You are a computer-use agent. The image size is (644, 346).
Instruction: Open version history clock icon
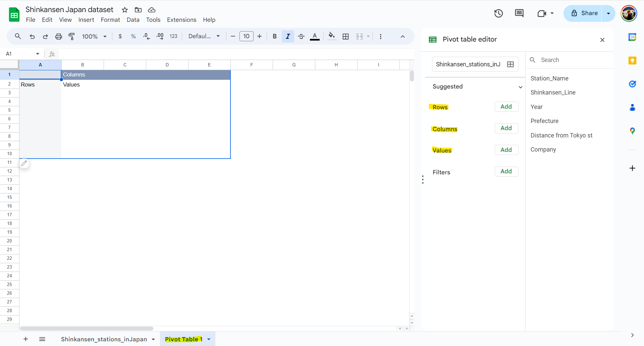click(498, 13)
